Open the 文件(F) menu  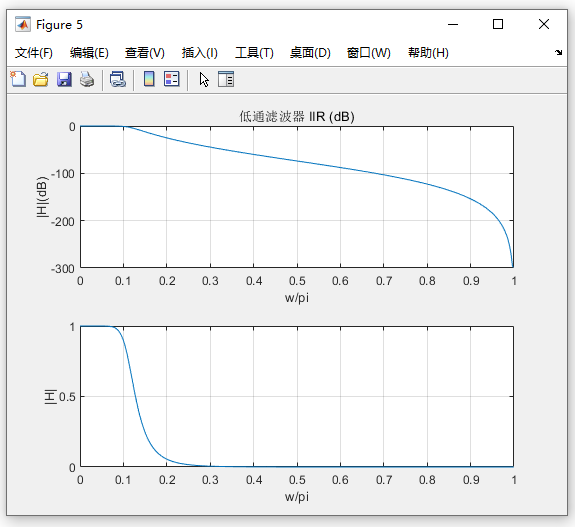[34, 53]
